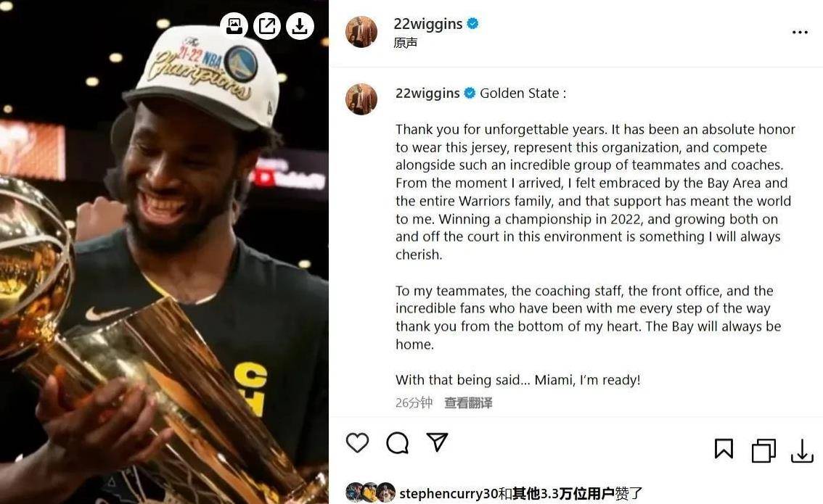Click 查看翻译 to view translation
The width and height of the screenshot is (823, 504).
click(x=468, y=402)
